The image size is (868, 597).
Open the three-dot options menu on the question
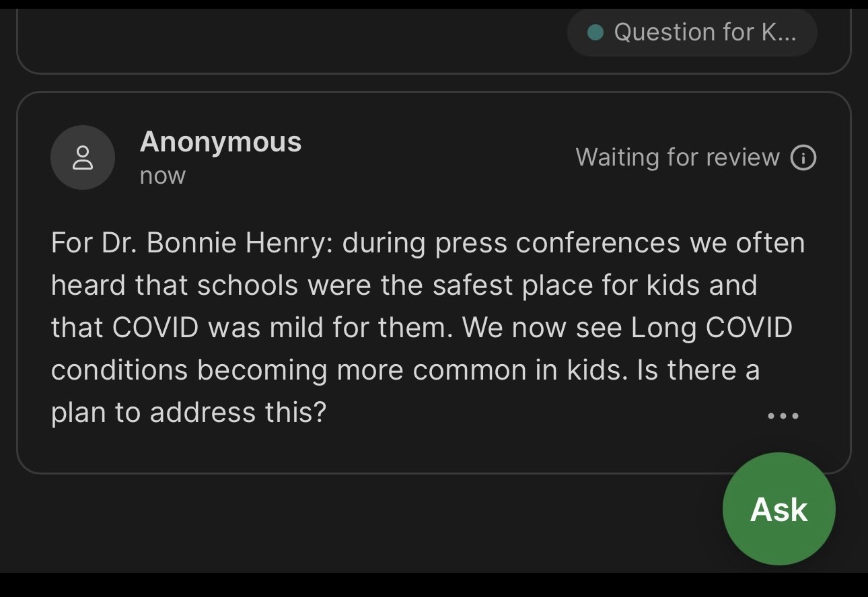click(x=783, y=416)
